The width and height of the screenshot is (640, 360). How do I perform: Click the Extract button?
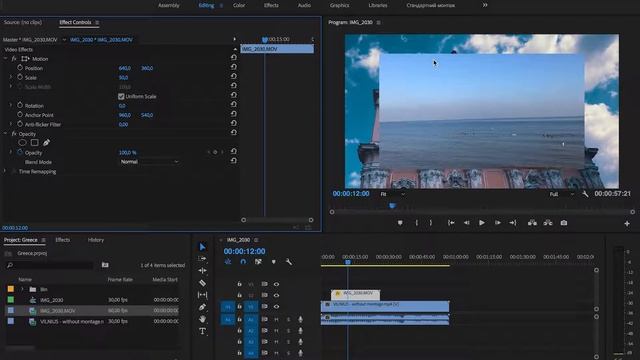pyautogui.click(x=548, y=223)
